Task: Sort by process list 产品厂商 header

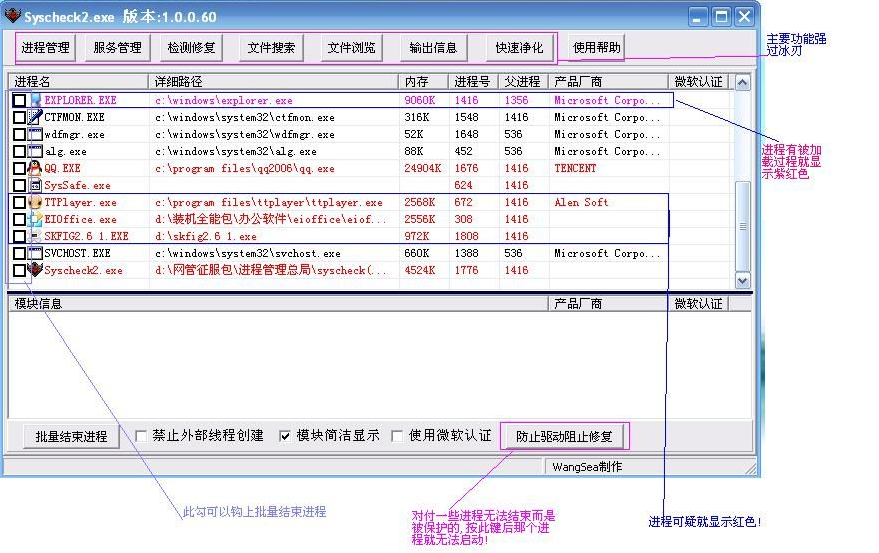Action: pyautogui.click(x=608, y=82)
